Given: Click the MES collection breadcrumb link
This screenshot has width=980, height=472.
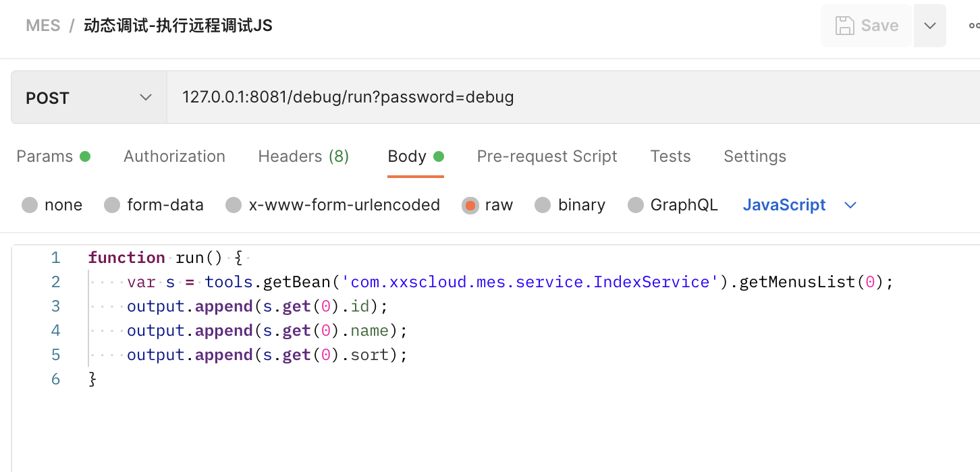Looking at the screenshot, I should [43, 26].
